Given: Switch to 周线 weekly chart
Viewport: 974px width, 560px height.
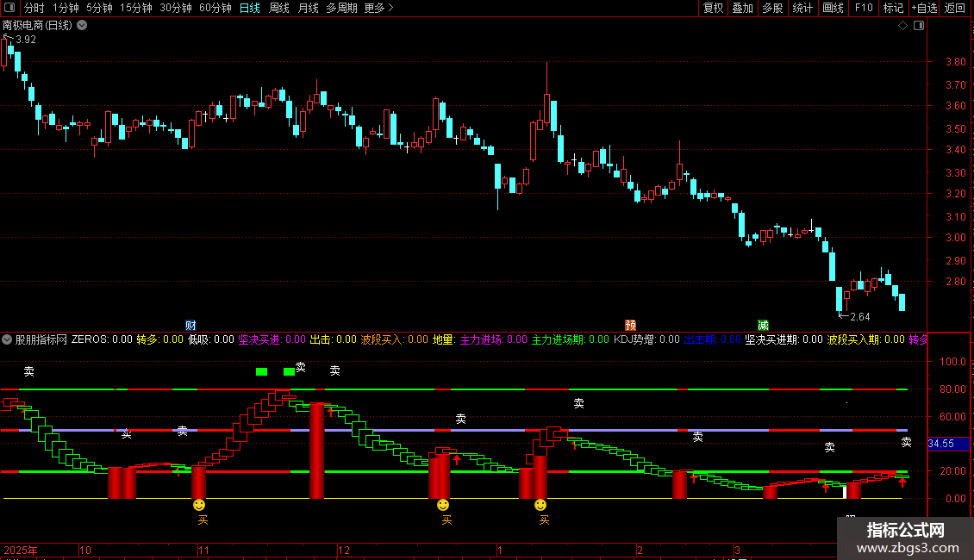Looking at the screenshot, I should click(x=279, y=8).
